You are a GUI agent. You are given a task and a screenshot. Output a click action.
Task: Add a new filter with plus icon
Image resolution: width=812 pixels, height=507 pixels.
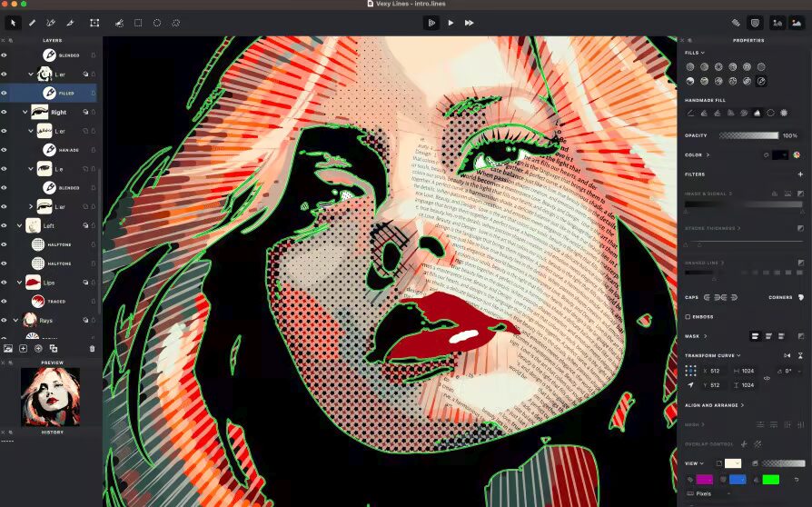point(800,174)
